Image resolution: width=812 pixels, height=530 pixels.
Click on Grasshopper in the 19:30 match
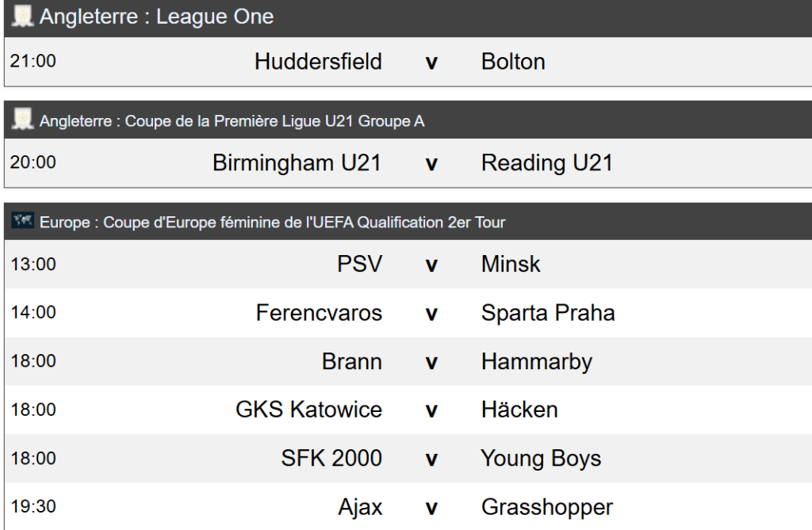547,507
